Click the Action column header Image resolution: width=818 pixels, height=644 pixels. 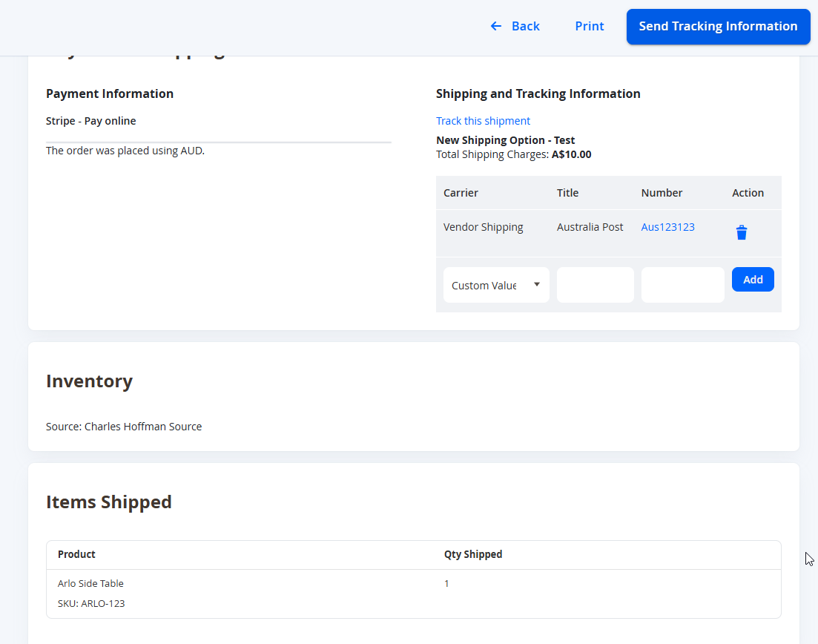point(748,193)
